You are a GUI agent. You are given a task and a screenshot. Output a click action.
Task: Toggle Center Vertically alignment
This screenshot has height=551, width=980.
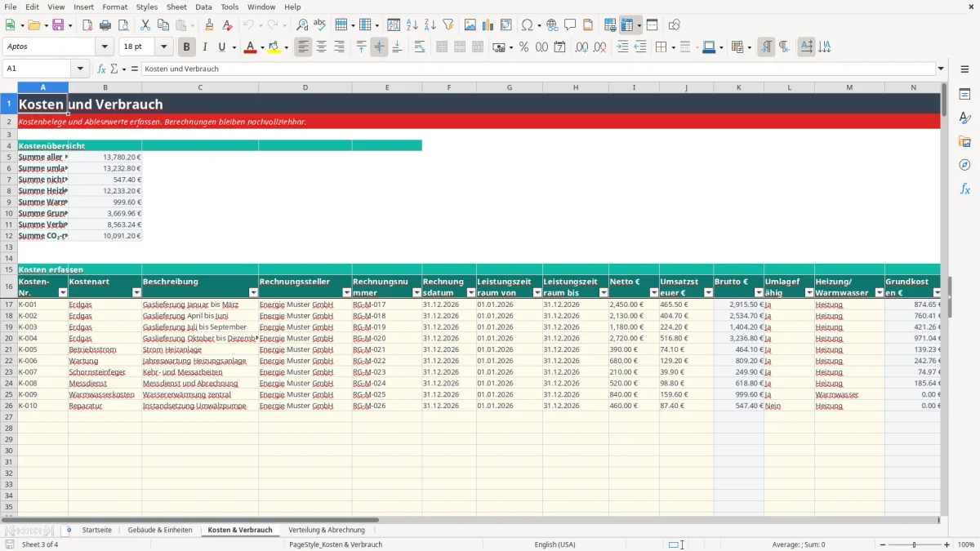click(x=379, y=47)
